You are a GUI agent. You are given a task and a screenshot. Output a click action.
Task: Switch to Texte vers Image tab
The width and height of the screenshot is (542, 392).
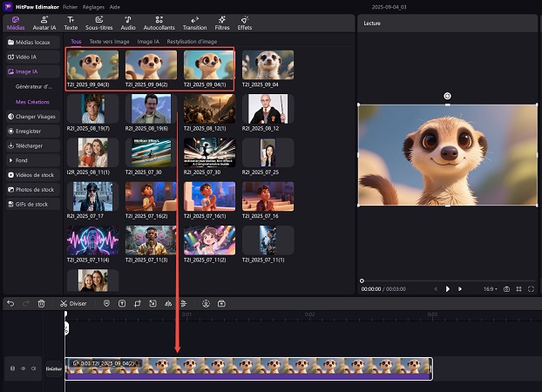(109, 42)
